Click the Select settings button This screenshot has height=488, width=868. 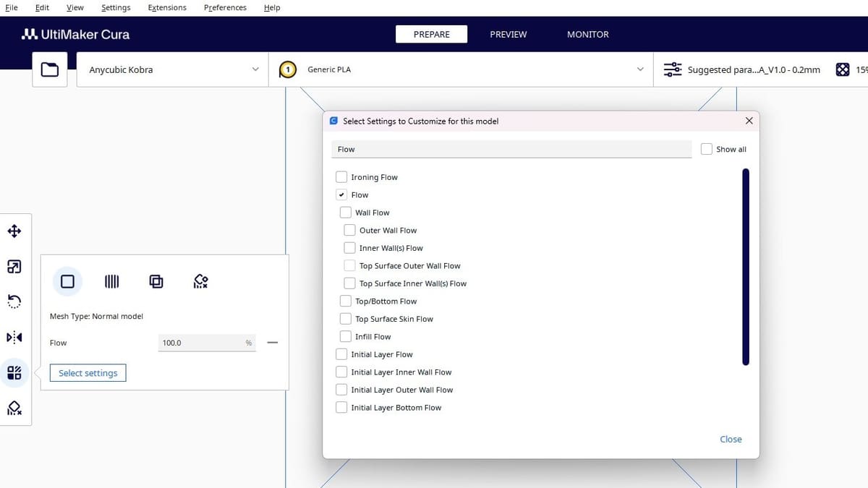pos(88,373)
